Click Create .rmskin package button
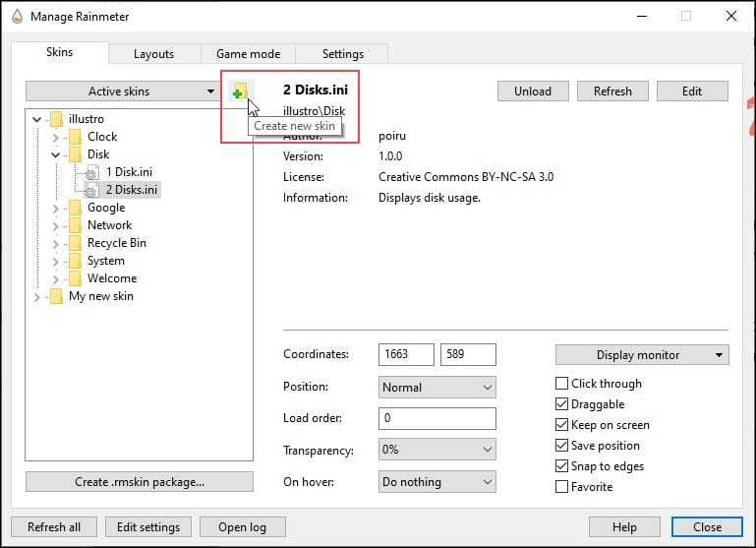 [x=140, y=482]
